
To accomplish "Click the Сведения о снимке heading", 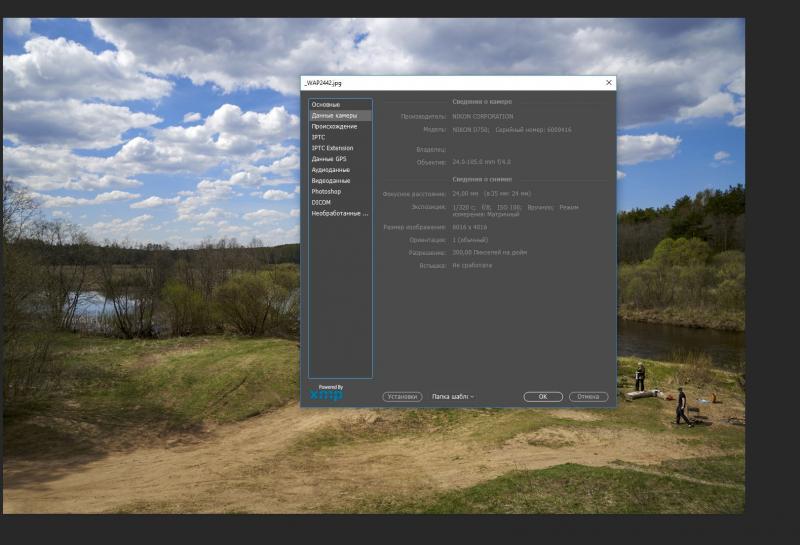I will coord(482,179).
